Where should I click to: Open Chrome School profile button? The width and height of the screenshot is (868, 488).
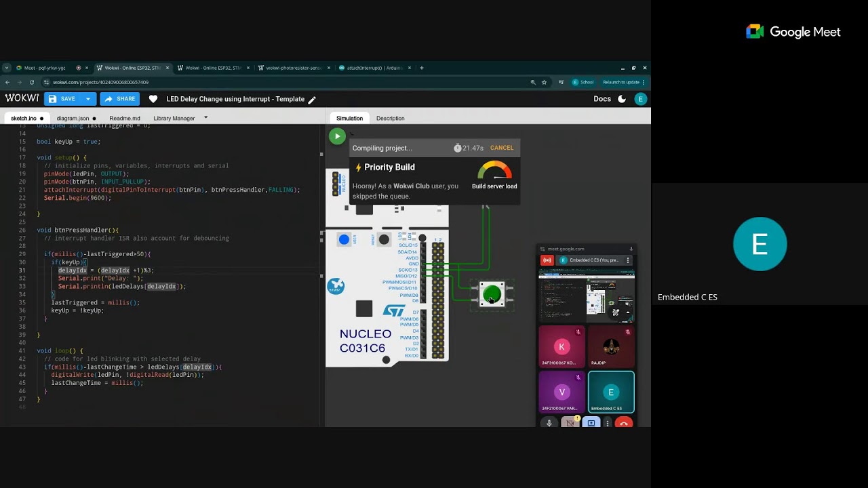click(x=583, y=82)
